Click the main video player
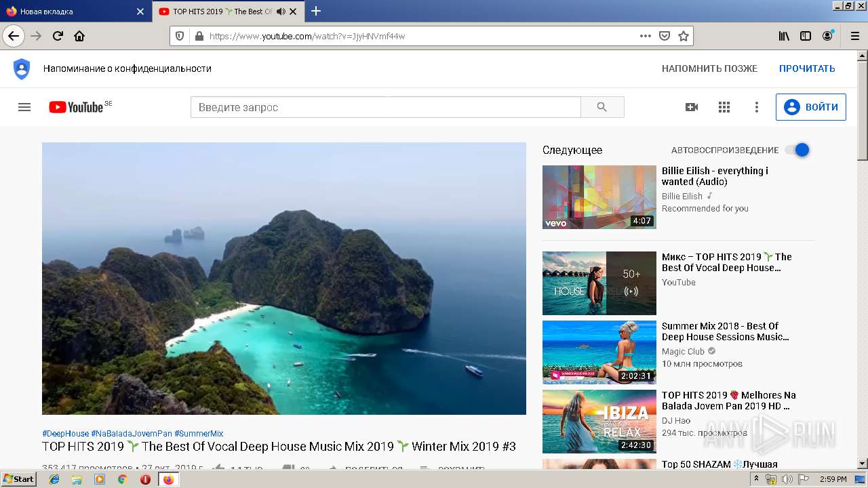The image size is (868, 488). click(284, 279)
